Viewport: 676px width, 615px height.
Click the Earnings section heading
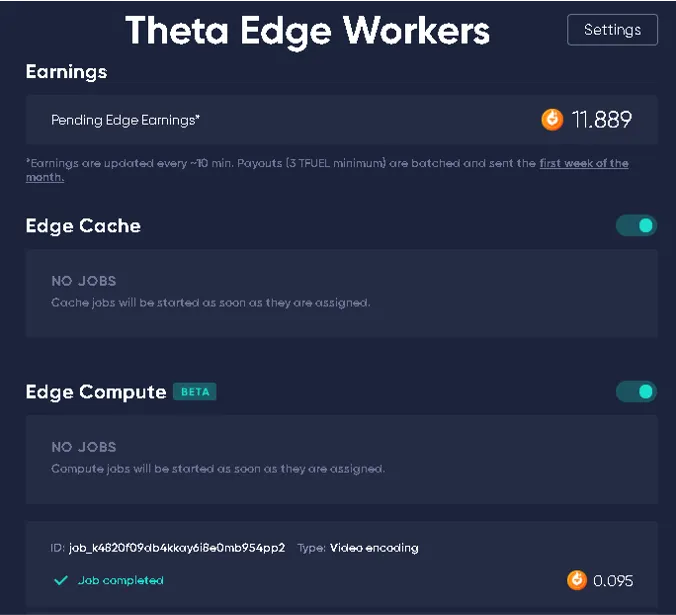pos(66,72)
